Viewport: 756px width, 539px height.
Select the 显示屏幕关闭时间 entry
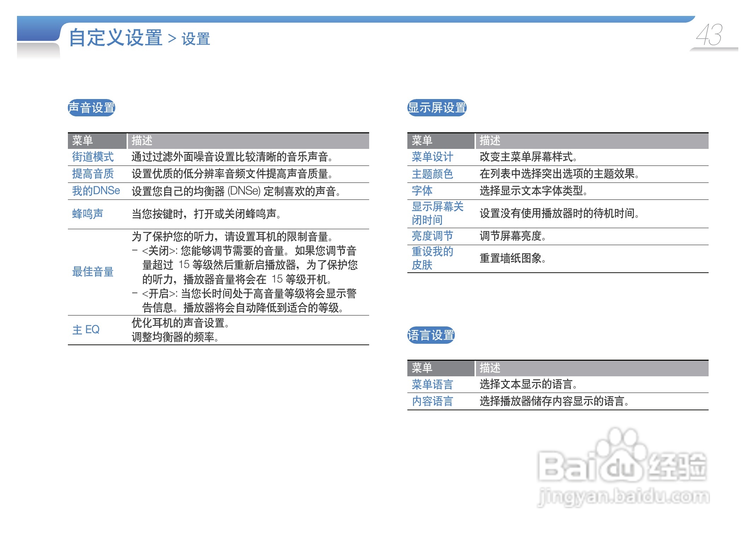point(437,213)
